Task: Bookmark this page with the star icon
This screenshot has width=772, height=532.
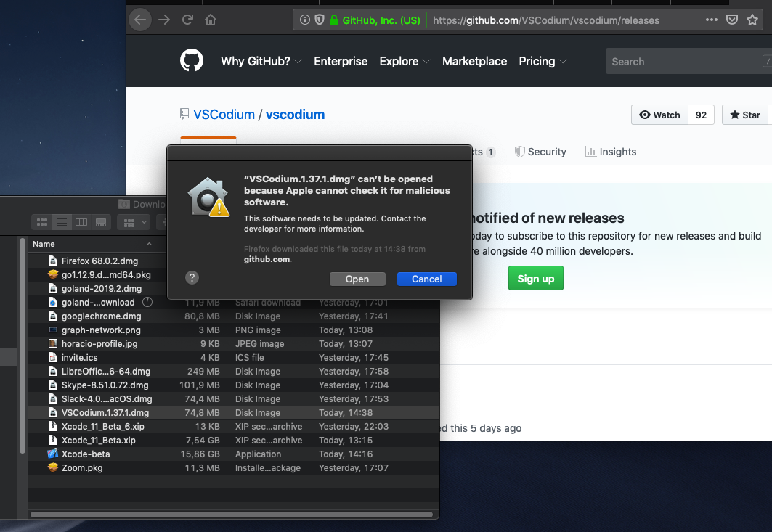Action: [x=752, y=20]
